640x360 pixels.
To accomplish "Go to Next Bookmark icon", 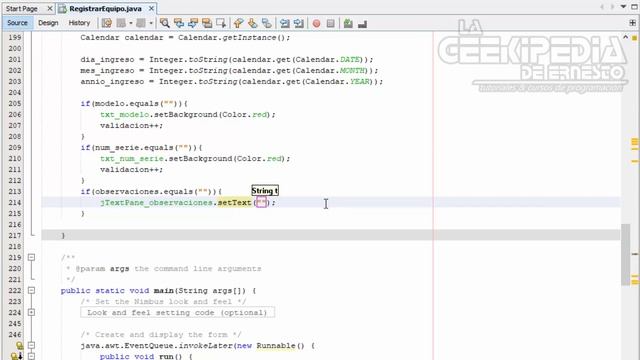I will 253,23.
